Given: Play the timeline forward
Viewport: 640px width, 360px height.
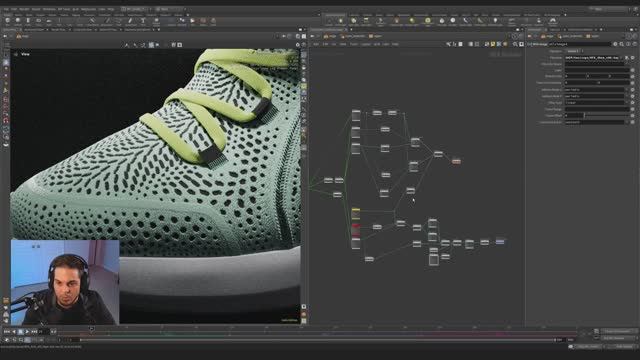Looking at the screenshot, I should (x=27, y=332).
